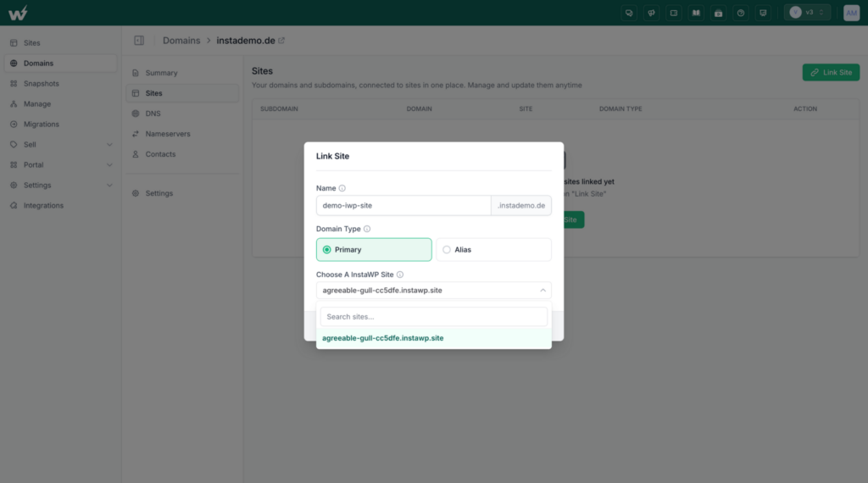Toggle the sidebar collapse icon

point(139,41)
